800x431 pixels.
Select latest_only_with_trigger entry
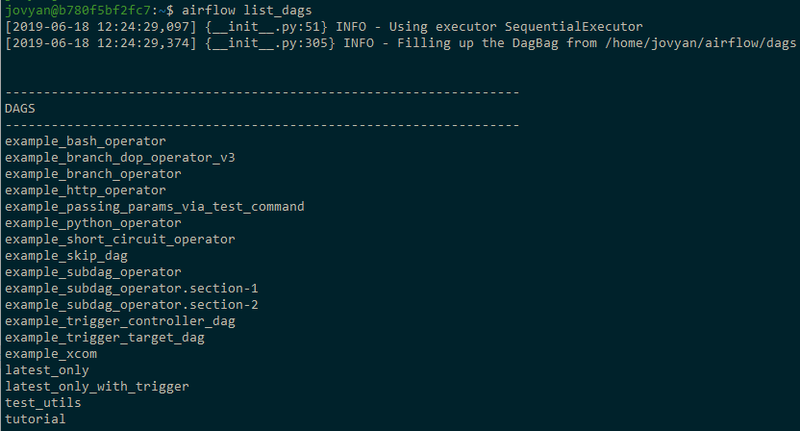[97, 386]
